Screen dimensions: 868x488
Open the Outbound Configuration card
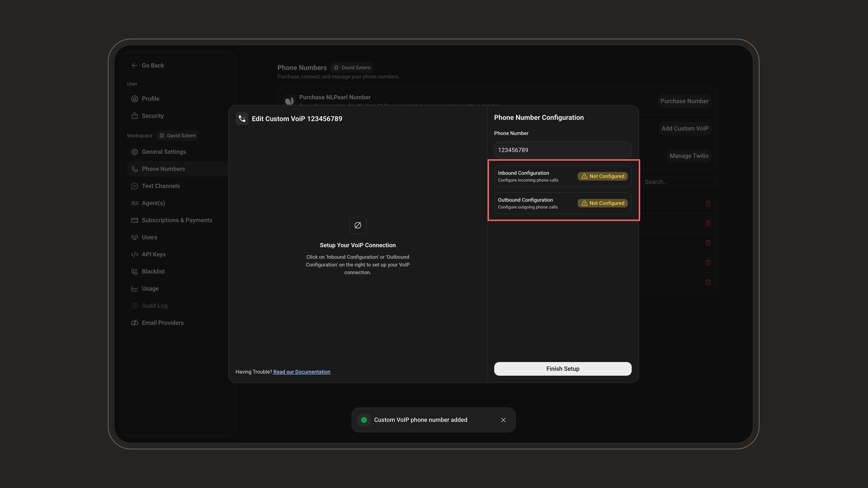[562, 203]
